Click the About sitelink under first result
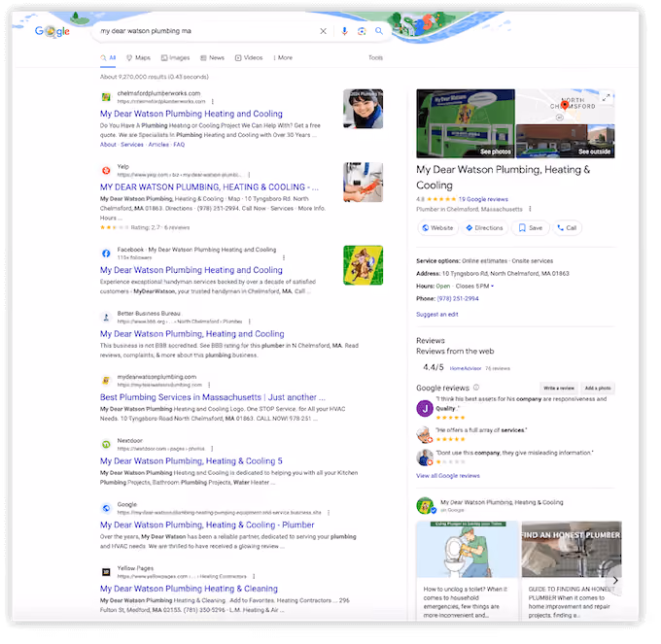Viewport: 661px width, 644px height. (108, 145)
